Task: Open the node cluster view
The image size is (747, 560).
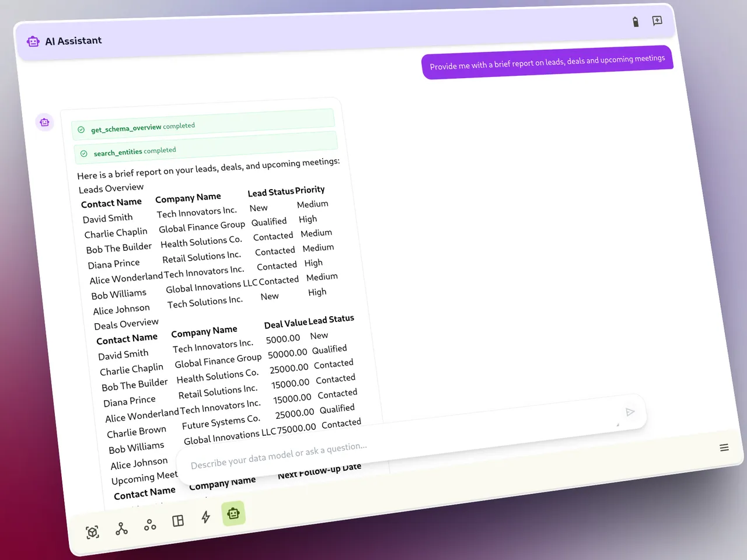Action: point(149,524)
